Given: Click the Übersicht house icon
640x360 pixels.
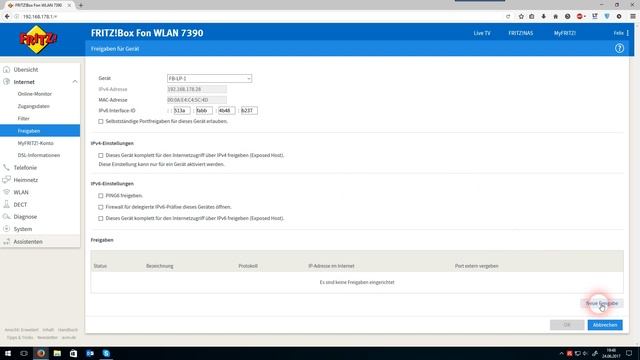Looking at the screenshot, I should (x=7, y=70).
